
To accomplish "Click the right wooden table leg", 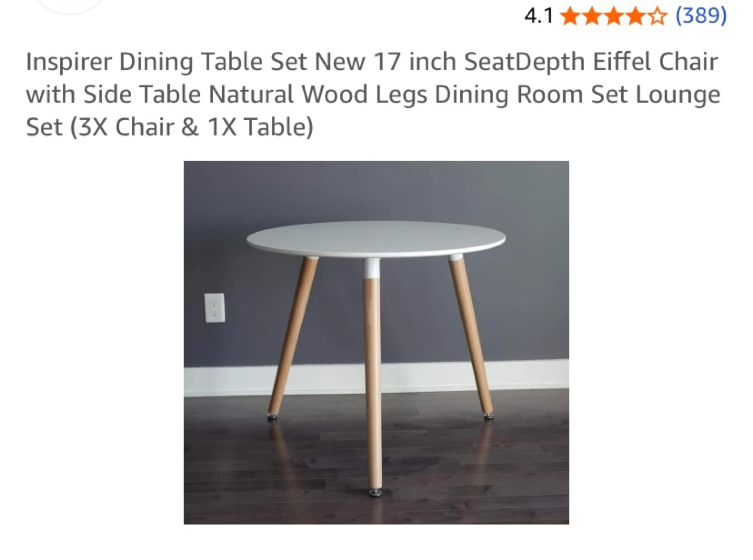I will pos(471,337).
